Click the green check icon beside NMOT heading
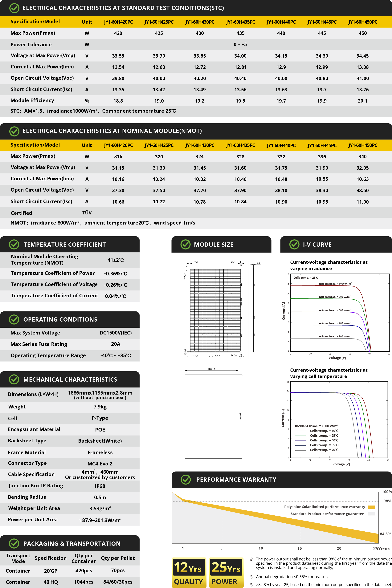This screenshot has height=588, width=392. [14, 131]
